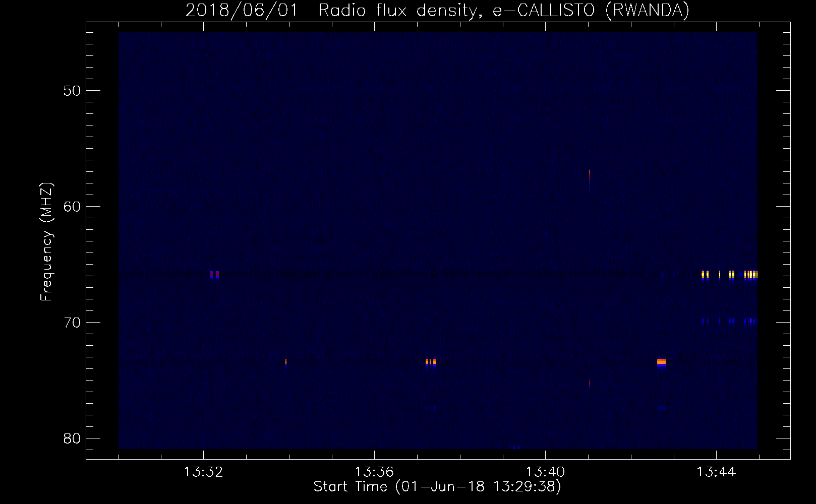
Task: Click the double burst near 73.5 MHz at 13:37
Action: pos(431,363)
